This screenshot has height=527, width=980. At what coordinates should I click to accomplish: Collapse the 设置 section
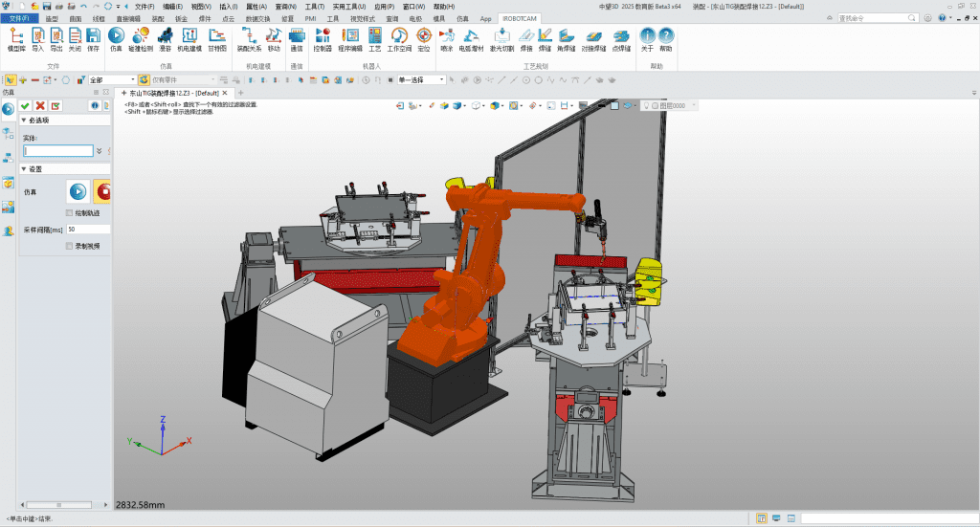point(24,169)
